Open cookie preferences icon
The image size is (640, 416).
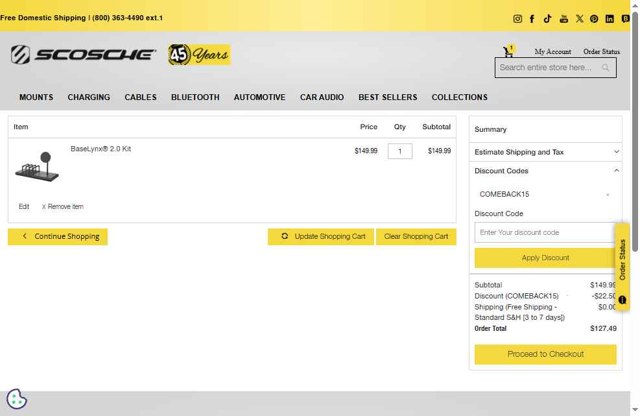coord(17,399)
